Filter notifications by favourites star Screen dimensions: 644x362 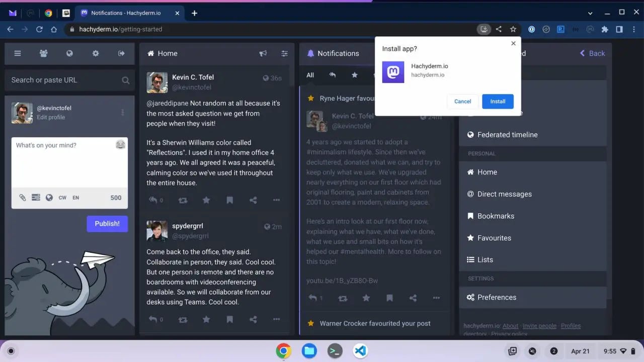pos(355,75)
